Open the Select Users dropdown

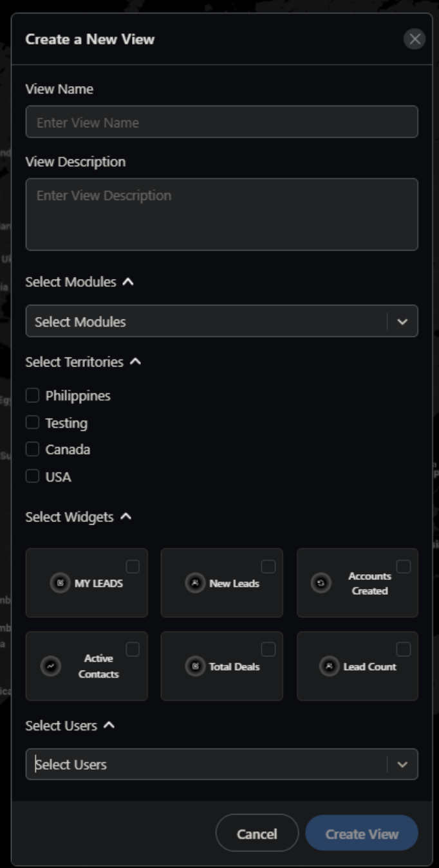coord(402,764)
